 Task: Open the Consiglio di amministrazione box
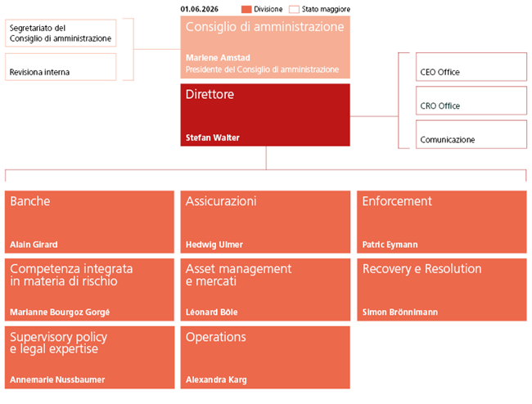pyautogui.click(x=265, y=47)
